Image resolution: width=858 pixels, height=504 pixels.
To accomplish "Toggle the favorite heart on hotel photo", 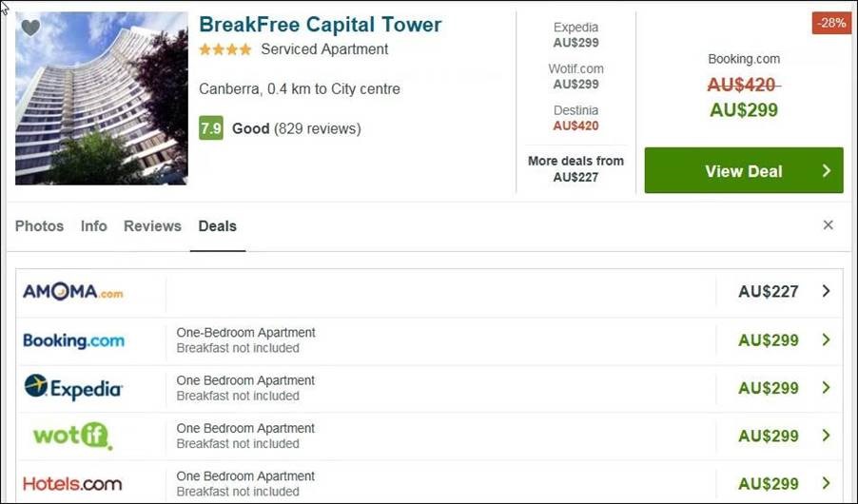I will pos(30,28).
